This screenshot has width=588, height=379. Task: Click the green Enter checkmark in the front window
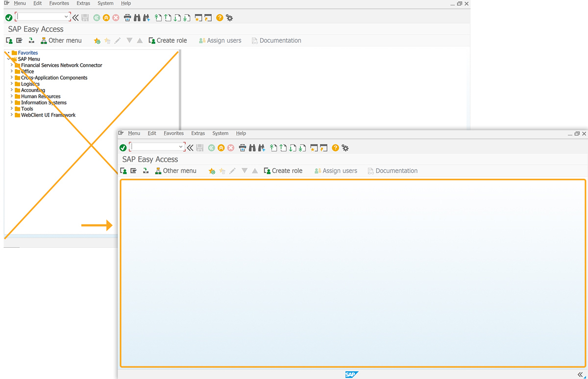[123, 147]
